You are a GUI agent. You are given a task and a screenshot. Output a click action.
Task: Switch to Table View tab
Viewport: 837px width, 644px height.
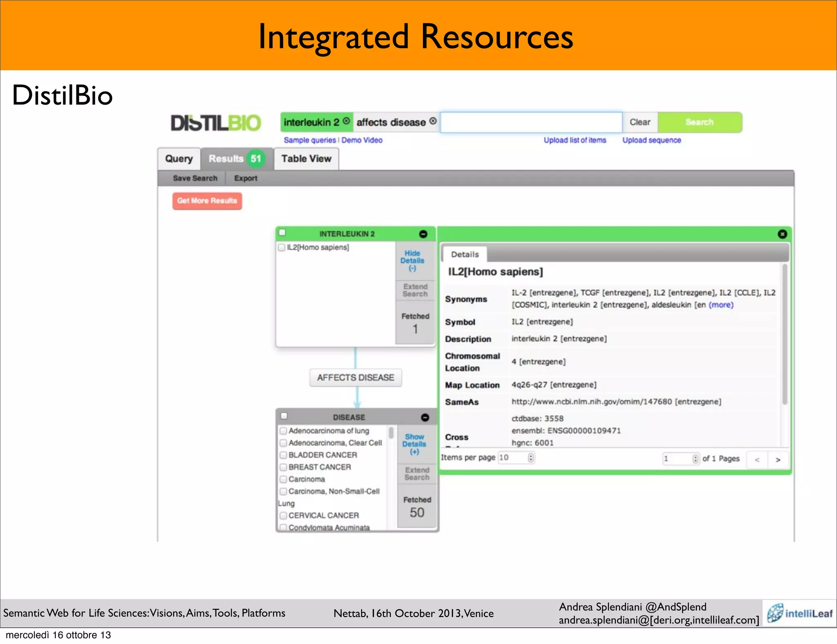[x=306, y=159]
